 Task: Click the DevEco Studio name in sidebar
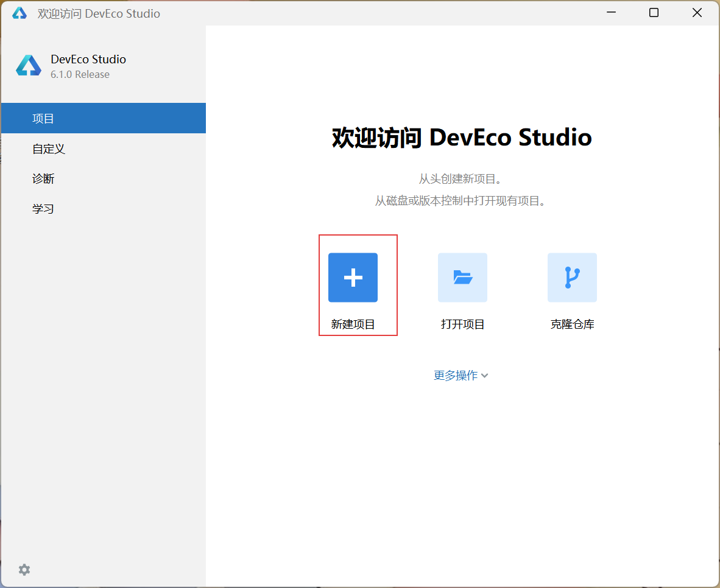click(x=88, y=59)
